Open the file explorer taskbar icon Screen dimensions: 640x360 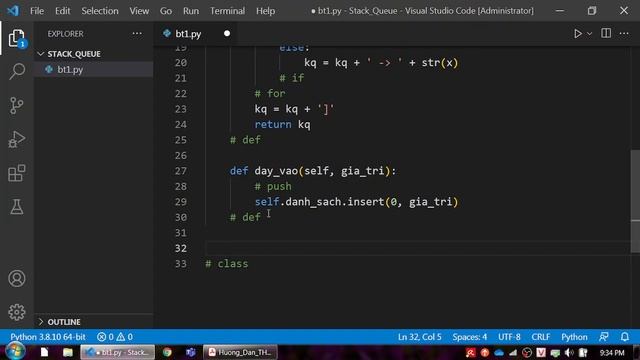click(68, 352)
